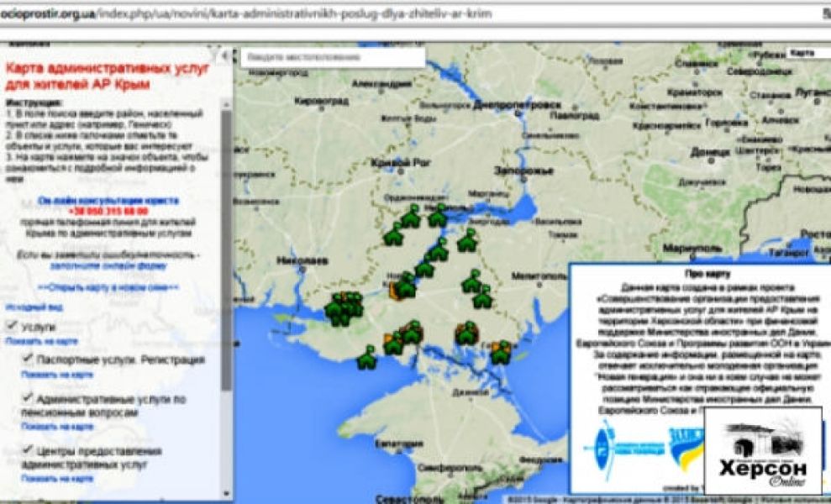Viewport: 831px width, 504px height.
Task: Focus the location search field on the map
Action: coord(332,58)
